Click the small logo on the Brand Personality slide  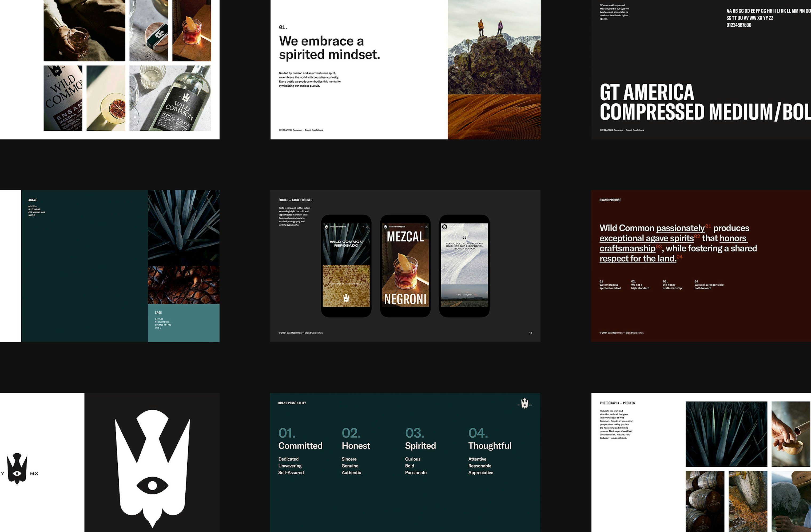(x=525, y=403)
